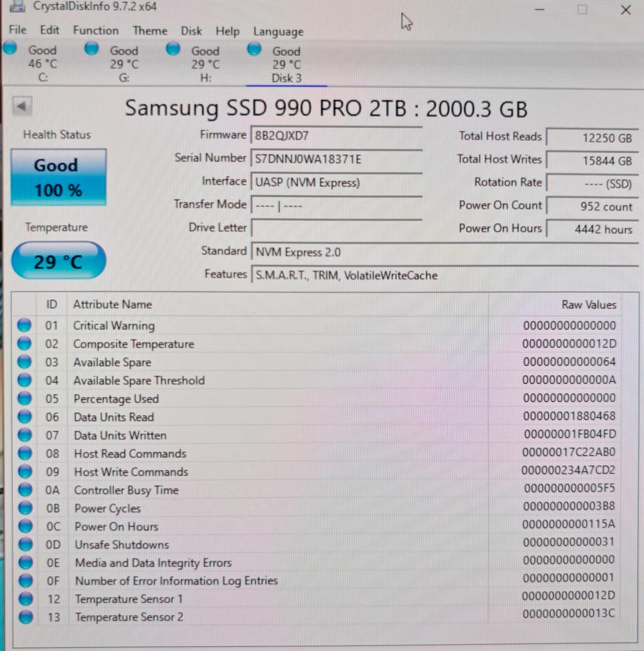This screenshot has height=651, width=644.
Task: Select the Unsafe Shutdowns attribute name
Action: click(121, 544)
